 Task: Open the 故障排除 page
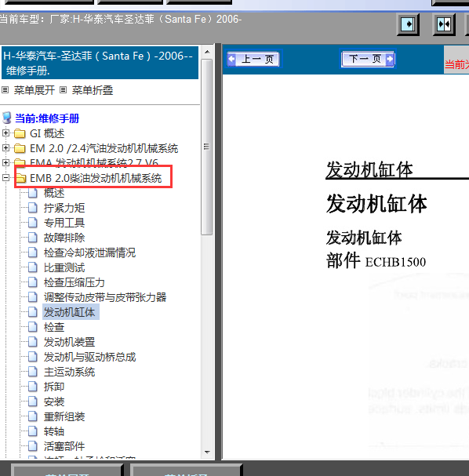64,238
